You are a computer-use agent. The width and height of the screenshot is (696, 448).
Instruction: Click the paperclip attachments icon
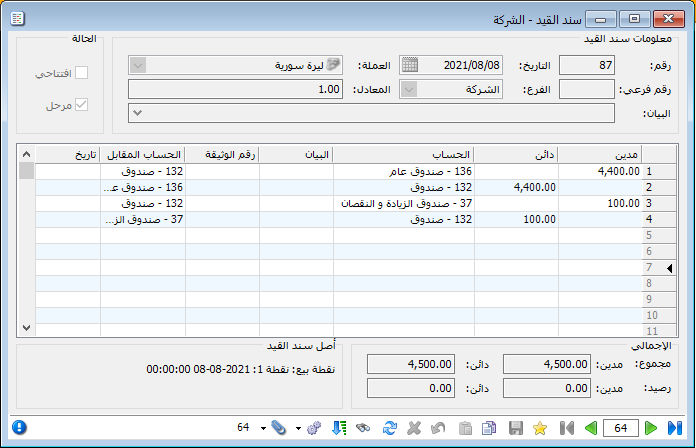(x=279, y=428)
